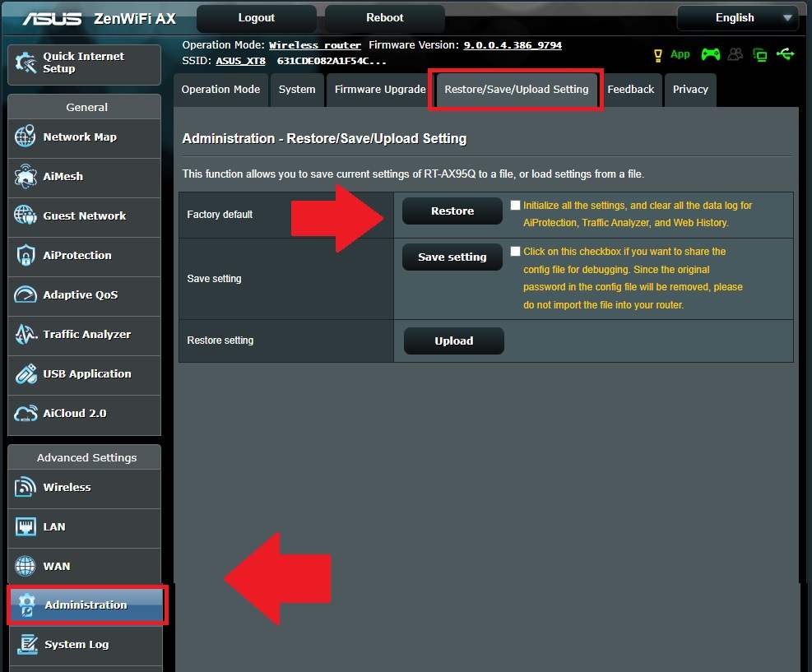Switch to the Operation Mode tab

220,90
